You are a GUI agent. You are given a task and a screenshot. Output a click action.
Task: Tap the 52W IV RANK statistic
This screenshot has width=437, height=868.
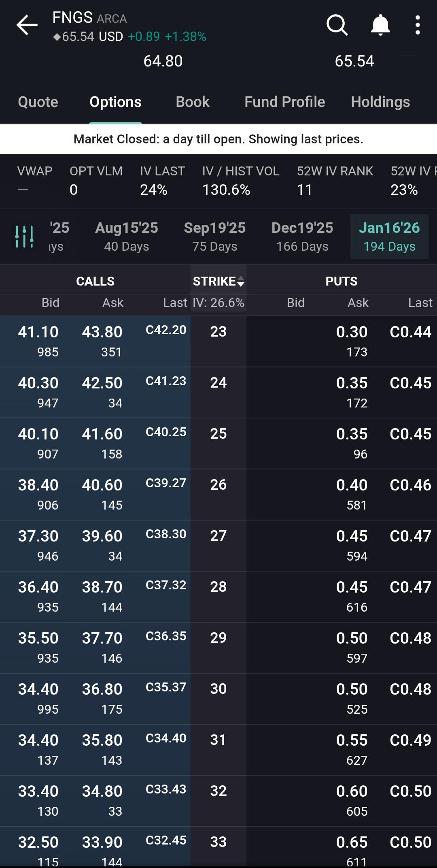pos(335,180)
